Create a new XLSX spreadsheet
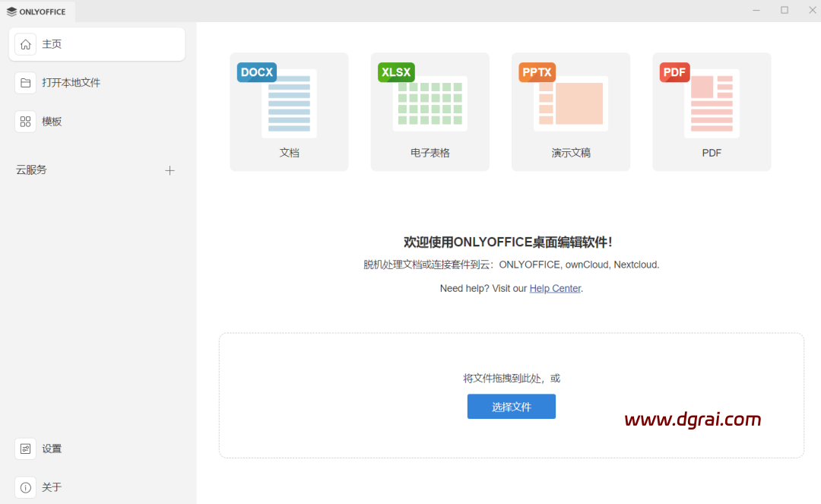Screen dimensions: 821x504 point(430,112)
